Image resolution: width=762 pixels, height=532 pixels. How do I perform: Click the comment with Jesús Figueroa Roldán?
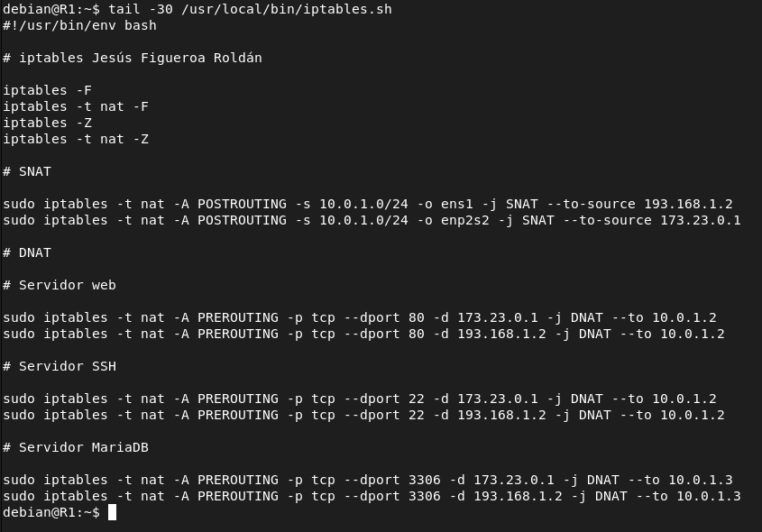pos(133,58)
